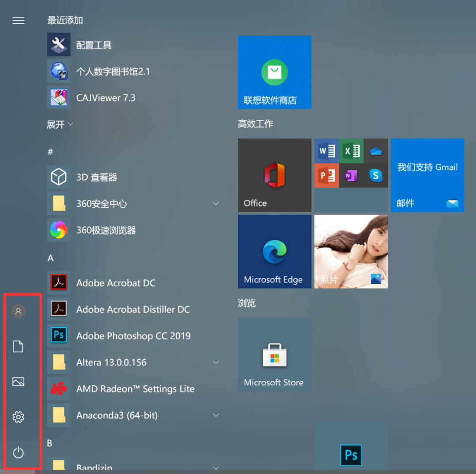The height and width of the screenshot is (474, 476).
Task: Click the # letter group header
Action: (50, 152)
